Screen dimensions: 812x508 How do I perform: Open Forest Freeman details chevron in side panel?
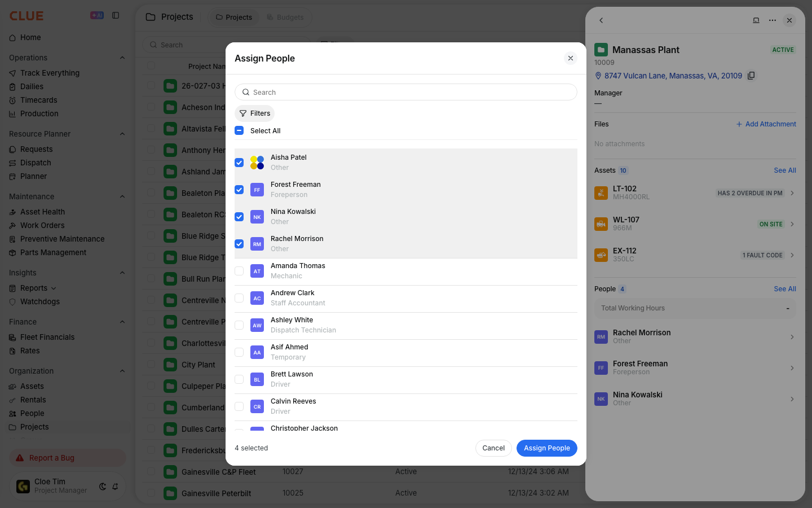[x=792, y=368]
